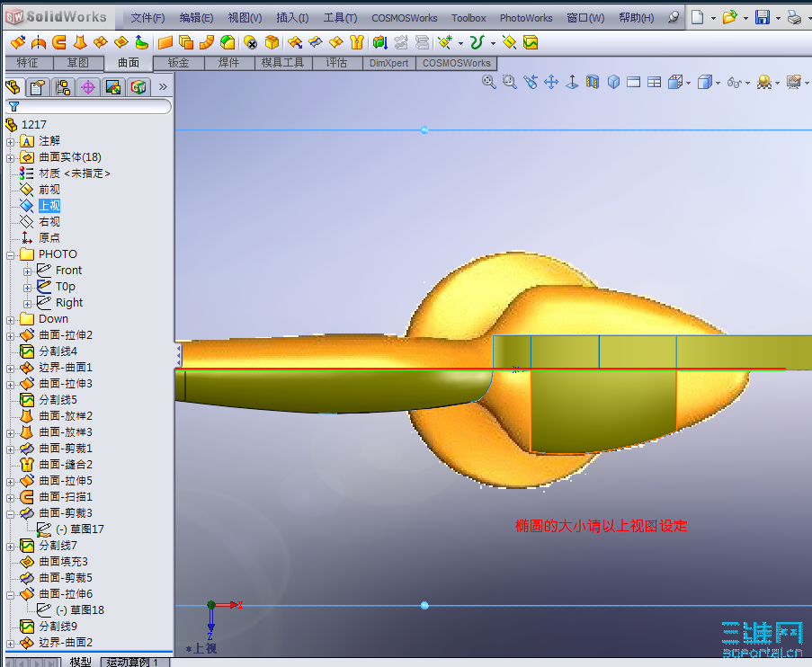This screenshot has height=667, width=812.
Task: Select the 上视 plane in tree
Action: click(x=49, y=206)
